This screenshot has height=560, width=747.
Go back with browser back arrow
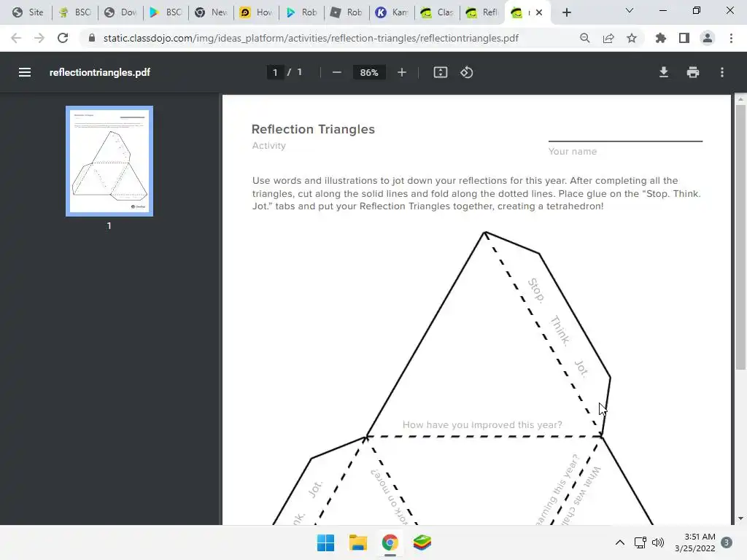click(x=16, y=38)
